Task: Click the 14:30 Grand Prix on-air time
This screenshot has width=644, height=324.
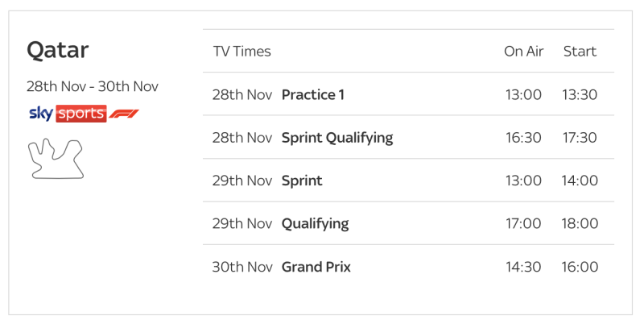Action: pos(523,267)
